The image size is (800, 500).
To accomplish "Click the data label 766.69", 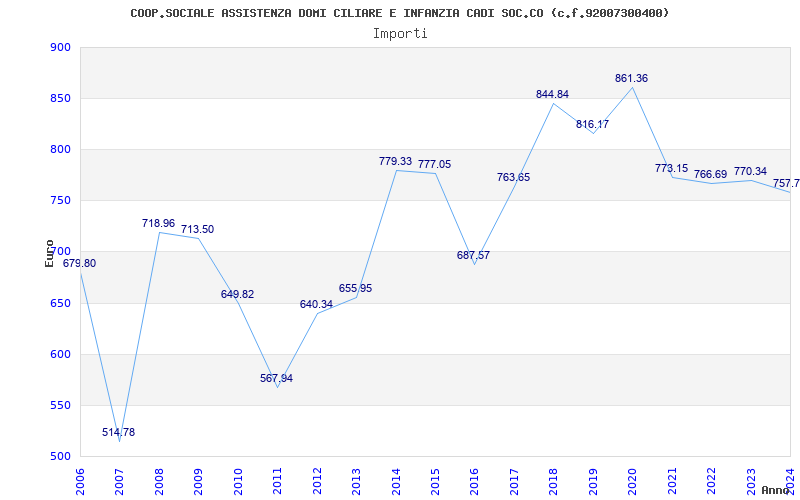I will 711,174.
